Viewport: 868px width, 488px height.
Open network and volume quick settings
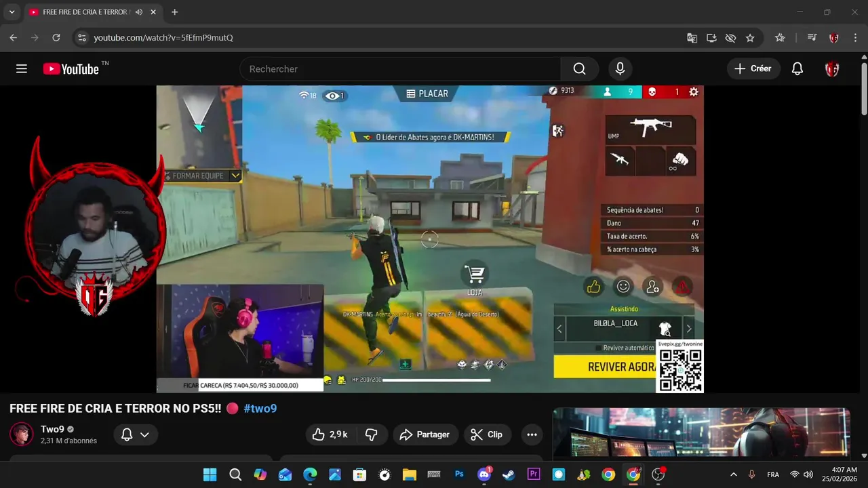[802, 474]
